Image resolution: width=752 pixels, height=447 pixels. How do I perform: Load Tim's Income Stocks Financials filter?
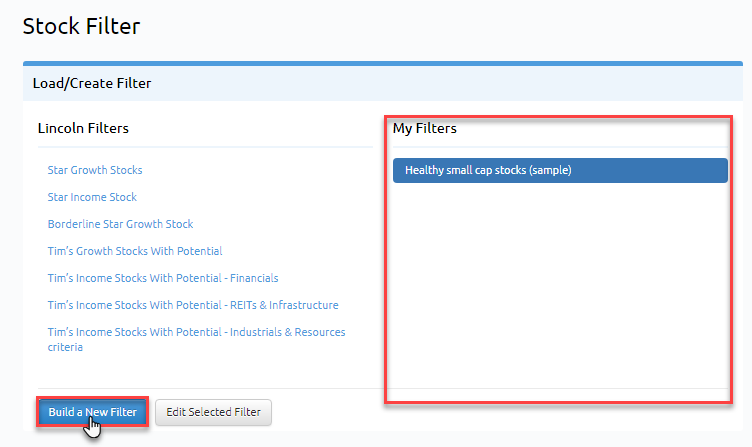click(163, 278)
